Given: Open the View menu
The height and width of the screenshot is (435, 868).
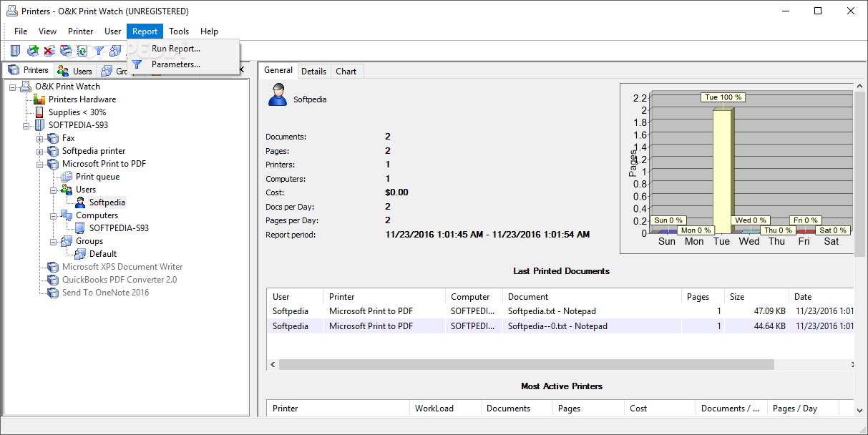Looking at the screenshot, I should click(x=48, y=31).
